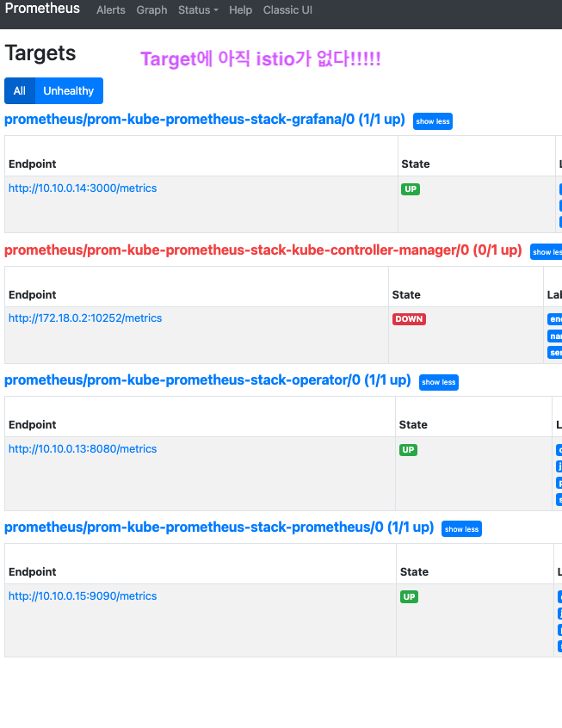Screen dimensions: 562x728
Task: Collapse kube-controller-manager group with show less
Action: [547, 252]
